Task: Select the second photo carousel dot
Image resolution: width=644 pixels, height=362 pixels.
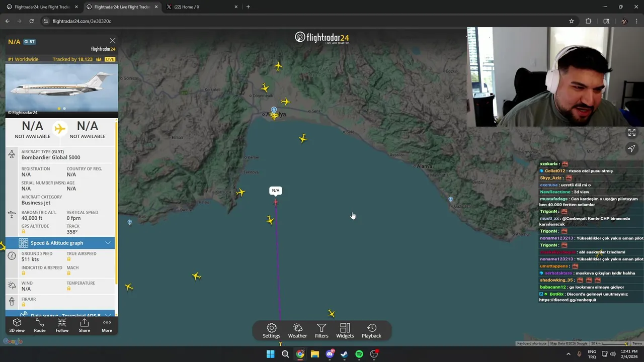Action: [x=64, y=109]
